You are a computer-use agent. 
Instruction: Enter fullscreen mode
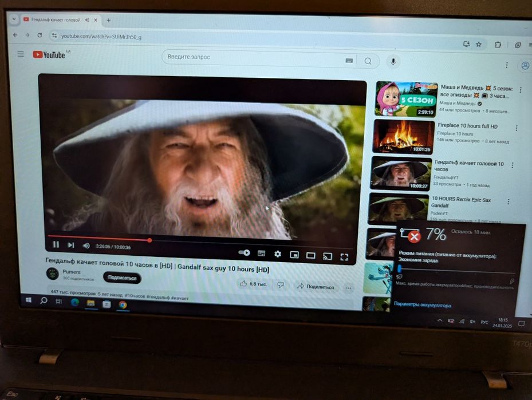tap(344, 258)
